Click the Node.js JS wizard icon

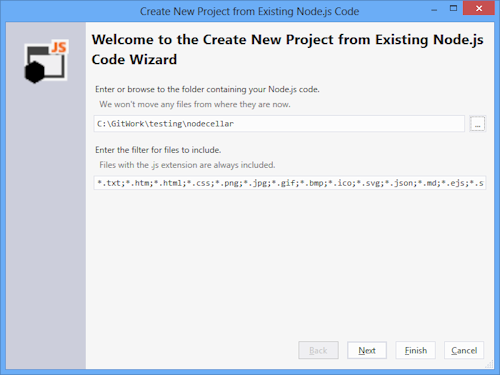[46, 61]
